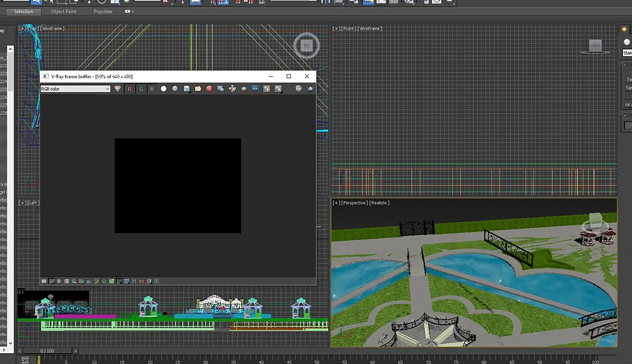Toggle the red channel R button
The height and width of the screenshot is (364, 632).
pos(130,88)
